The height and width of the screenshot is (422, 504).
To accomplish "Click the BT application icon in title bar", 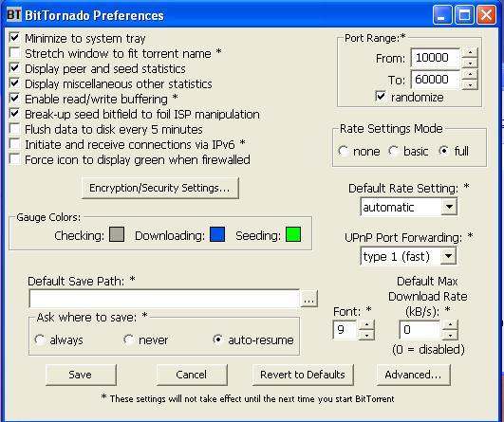I will tap(14, 14).
